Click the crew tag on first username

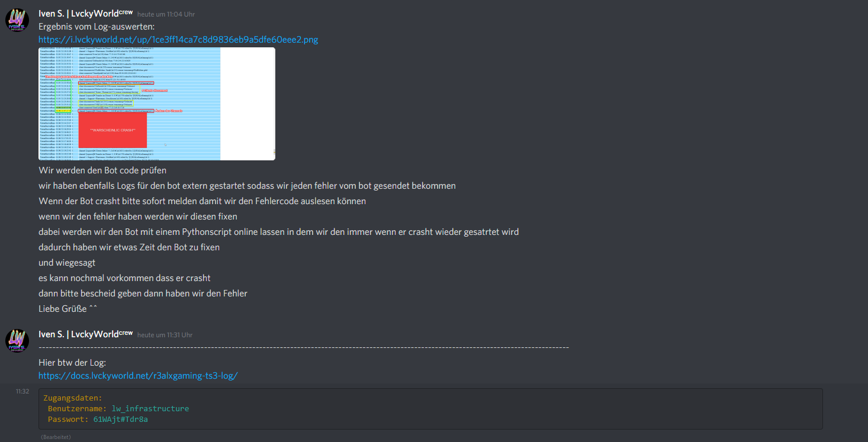126,12
